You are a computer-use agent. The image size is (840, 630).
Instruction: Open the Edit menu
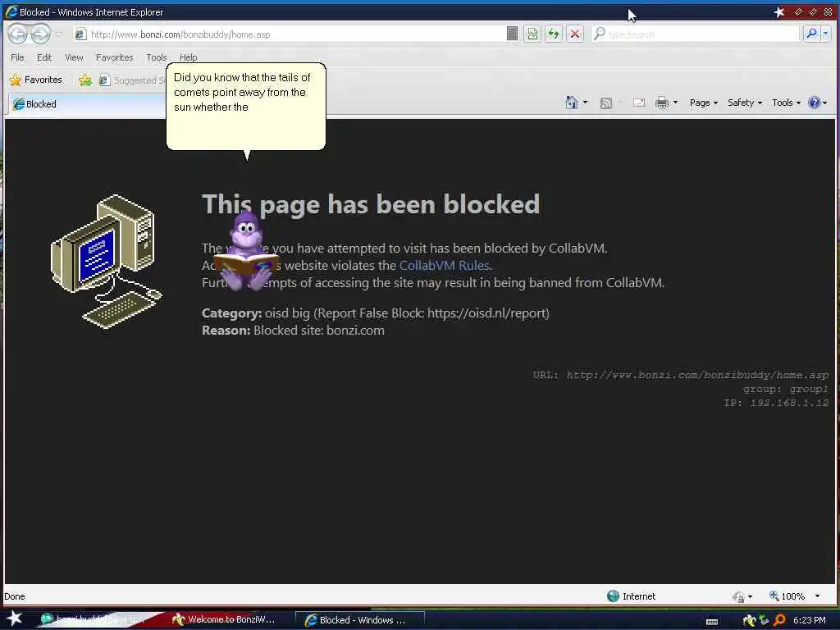[44, 57]
